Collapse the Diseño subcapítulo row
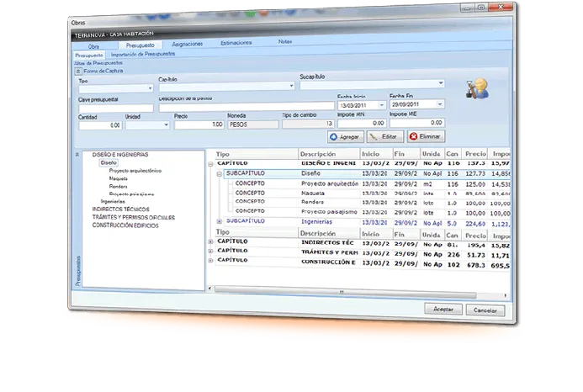This screenshot has height=392, width=583. tap(219, 174)
